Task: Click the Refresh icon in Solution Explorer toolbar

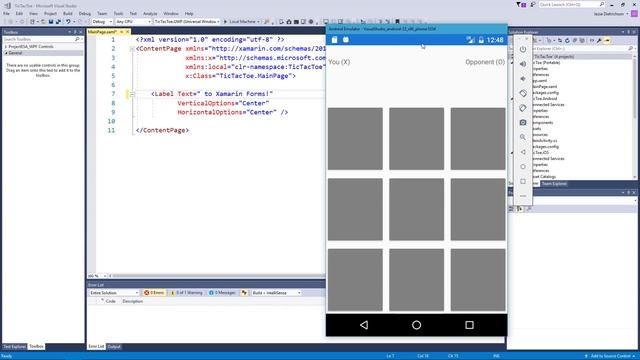Action: click(567, 40)
